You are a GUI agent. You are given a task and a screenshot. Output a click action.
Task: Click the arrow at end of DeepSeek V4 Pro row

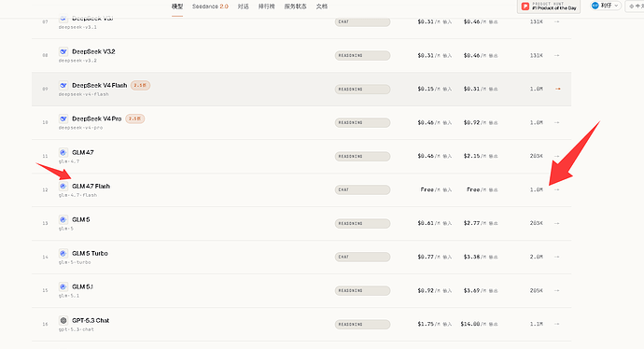click(x=557, y=122)
